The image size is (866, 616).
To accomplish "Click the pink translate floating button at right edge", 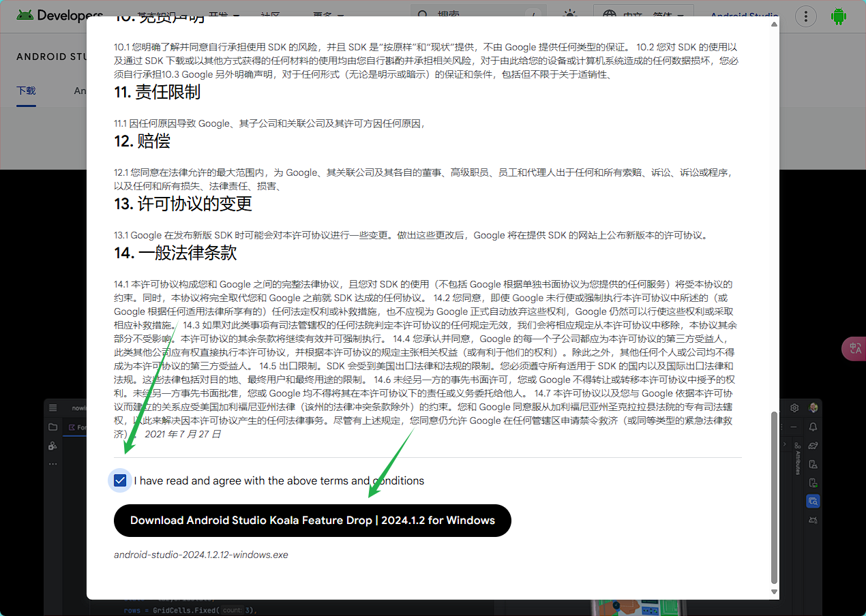I will 854,349.
